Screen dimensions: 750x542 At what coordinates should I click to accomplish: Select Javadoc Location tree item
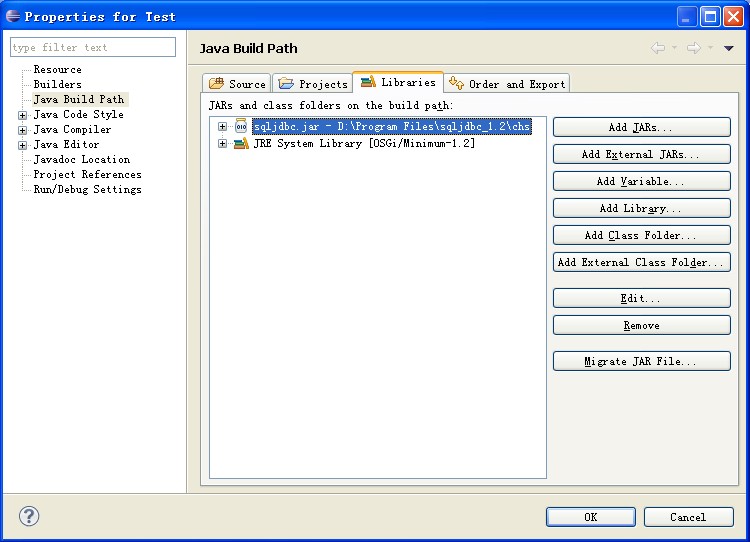coord(82,159)
